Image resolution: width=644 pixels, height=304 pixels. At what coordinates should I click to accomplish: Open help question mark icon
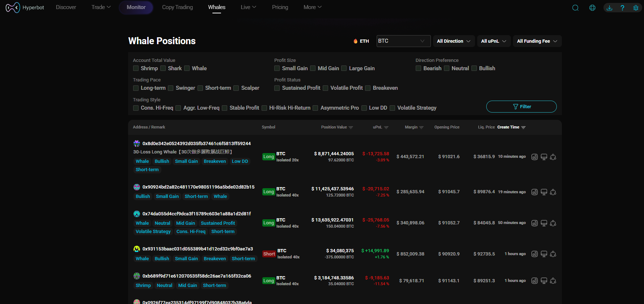622,8
